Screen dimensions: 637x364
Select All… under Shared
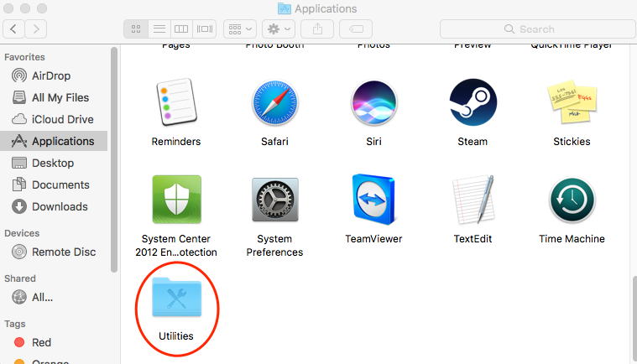54,298
